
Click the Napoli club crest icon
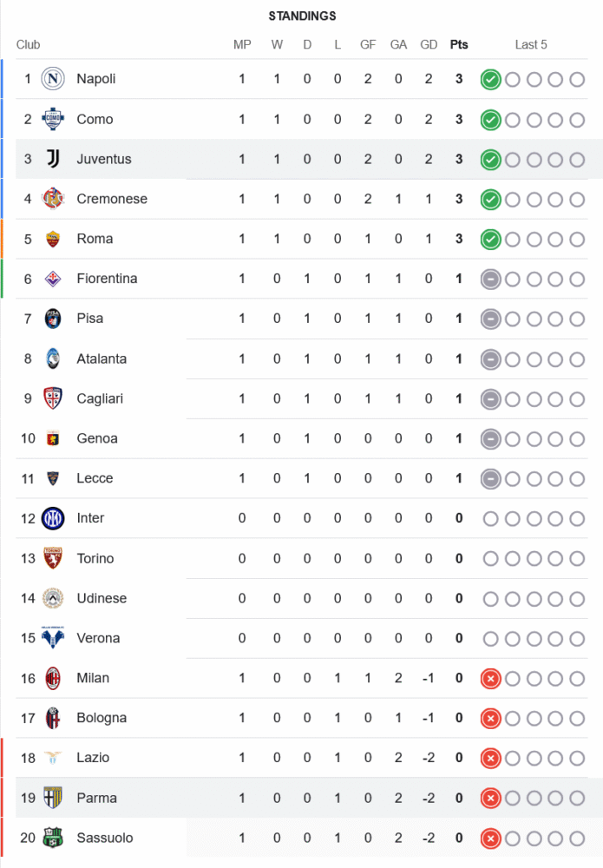click(53, 79)
